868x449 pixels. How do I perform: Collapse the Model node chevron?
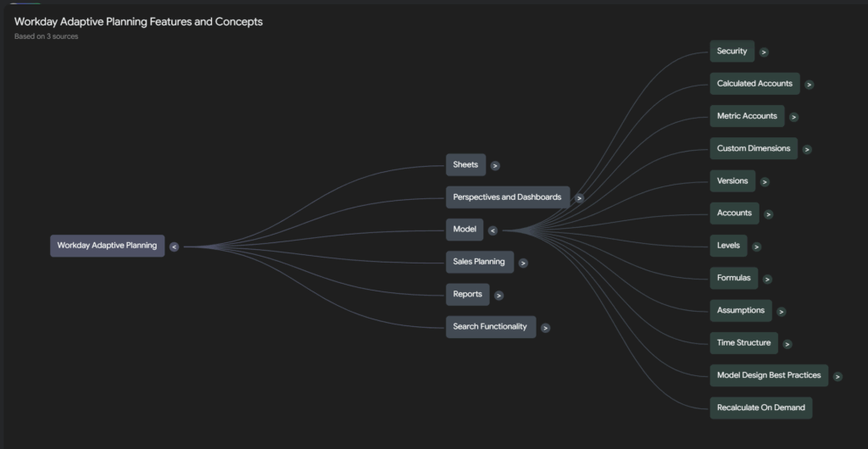coord(492,231)
